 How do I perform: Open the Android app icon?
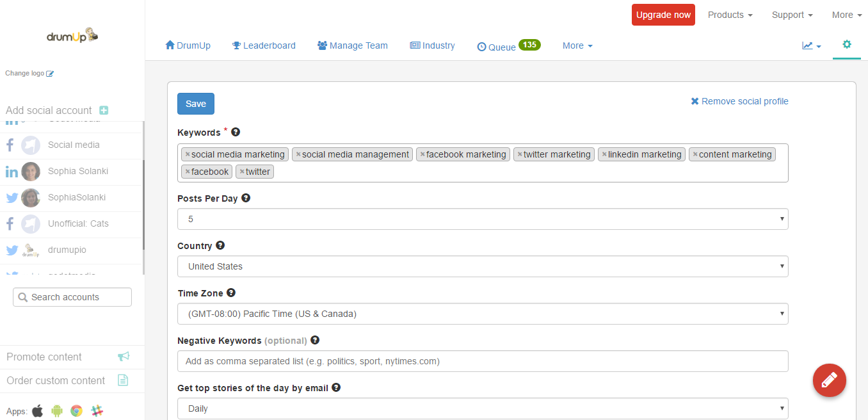pos(57,410)
